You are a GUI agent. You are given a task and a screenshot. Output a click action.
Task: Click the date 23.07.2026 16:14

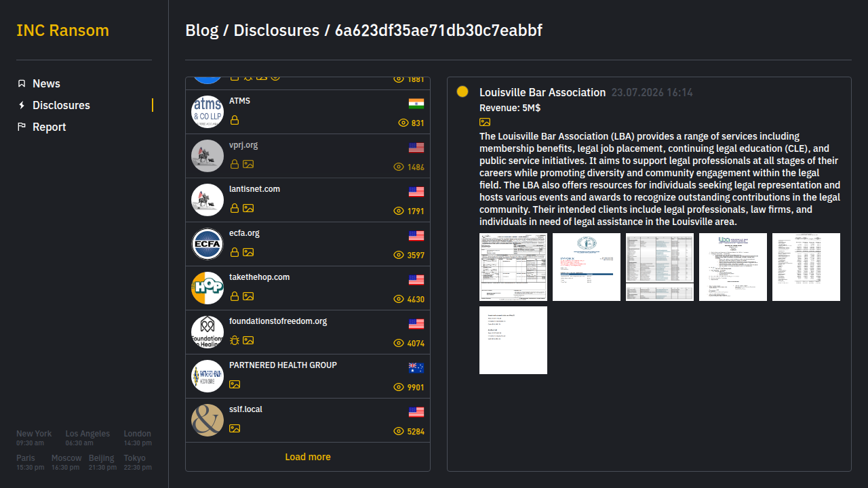652,92
